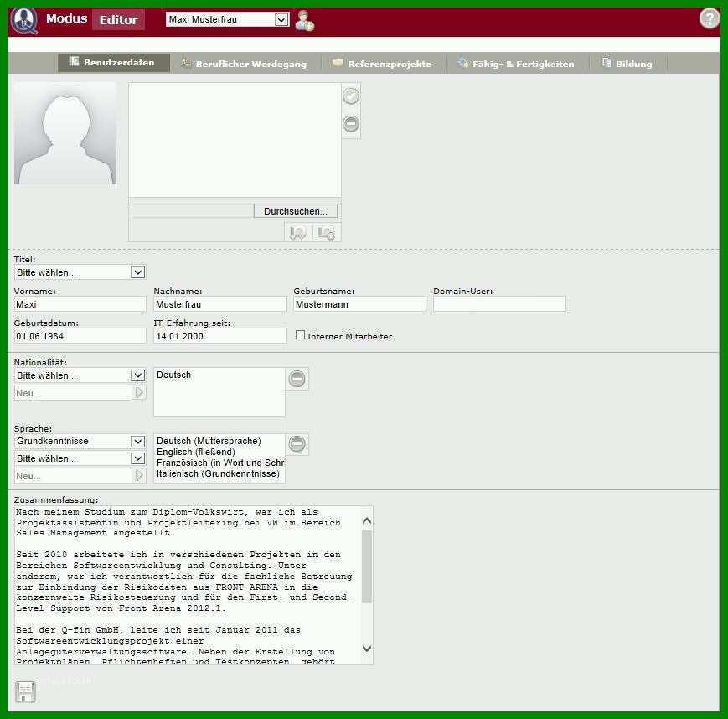
Task: Click the confirm checkmark icon beside photo box
Action: coord(351,96)
